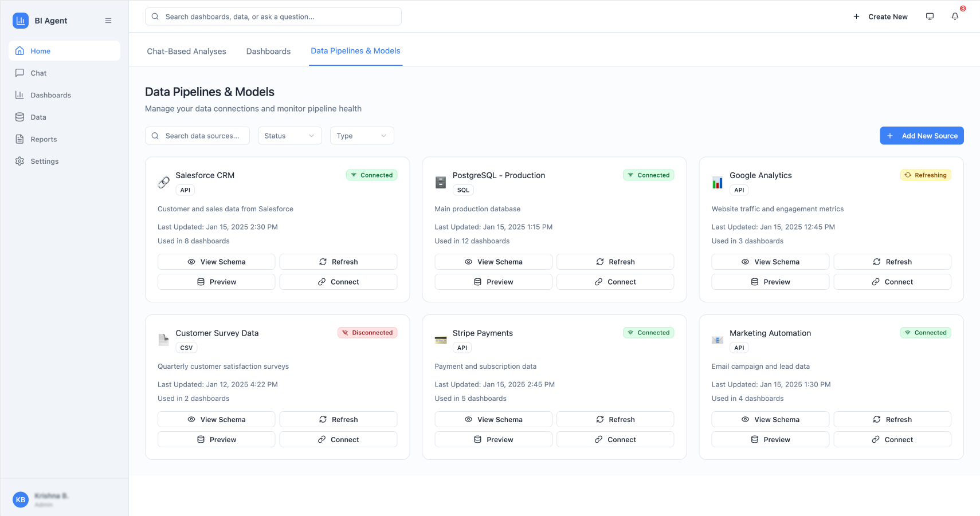Open Reports in the sidebar
980x516 pixels.
44,139
